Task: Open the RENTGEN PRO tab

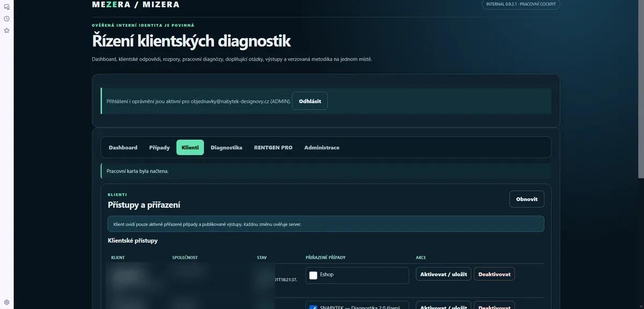Action: [273, 148]
